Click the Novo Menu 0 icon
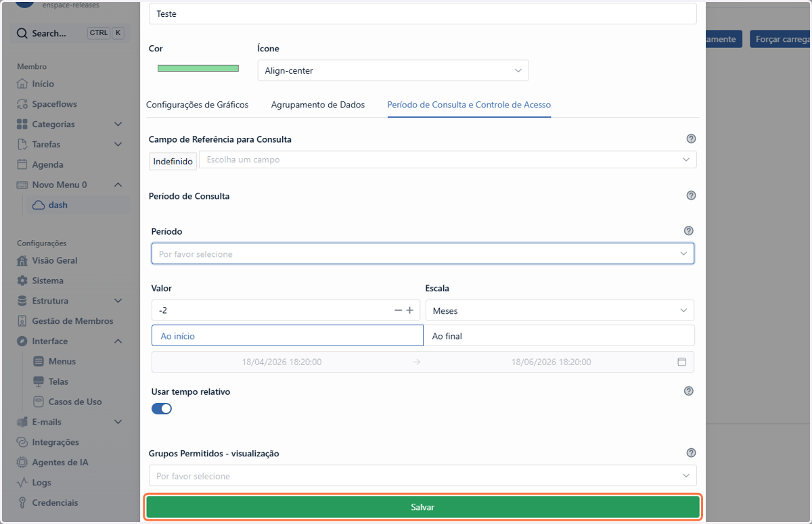Screen dimensions: 812x524 tap(22, 185)
